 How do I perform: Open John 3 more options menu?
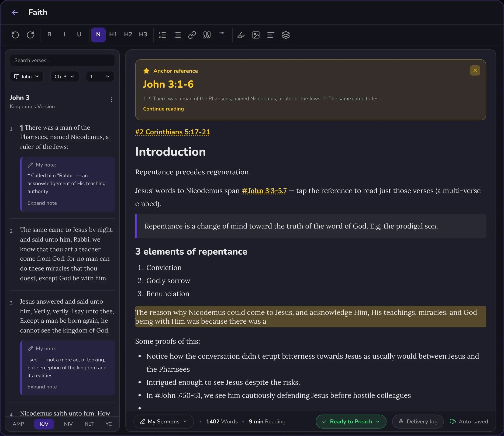[x=111, y=100]
